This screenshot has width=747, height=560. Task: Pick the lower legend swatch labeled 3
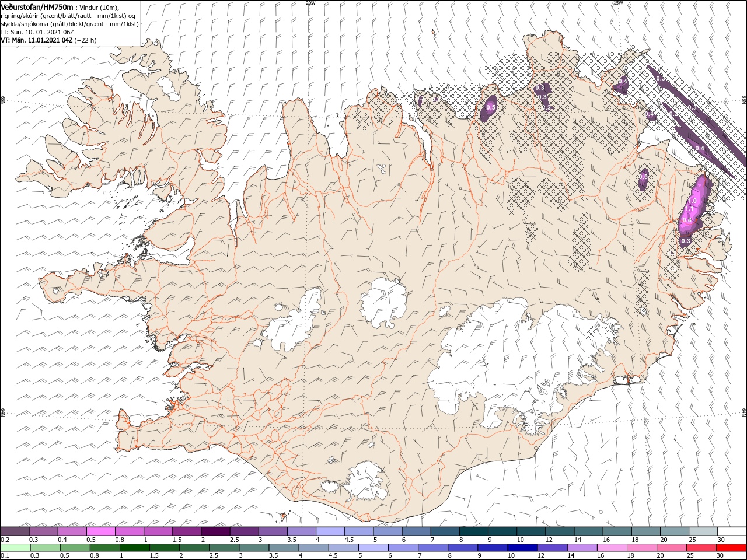pos(254,548)
